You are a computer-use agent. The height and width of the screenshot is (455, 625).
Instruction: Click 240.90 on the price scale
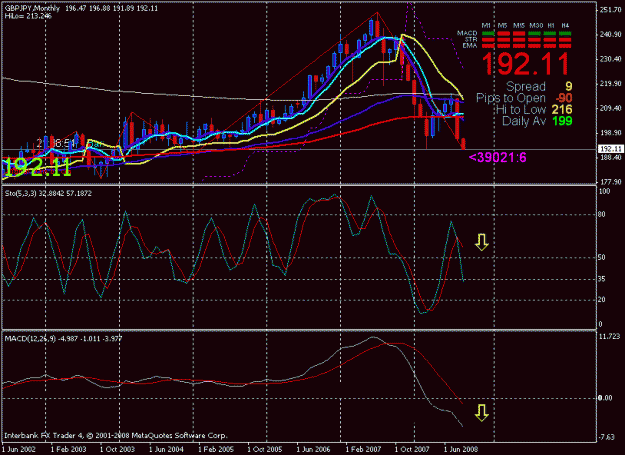click(611, 35)
